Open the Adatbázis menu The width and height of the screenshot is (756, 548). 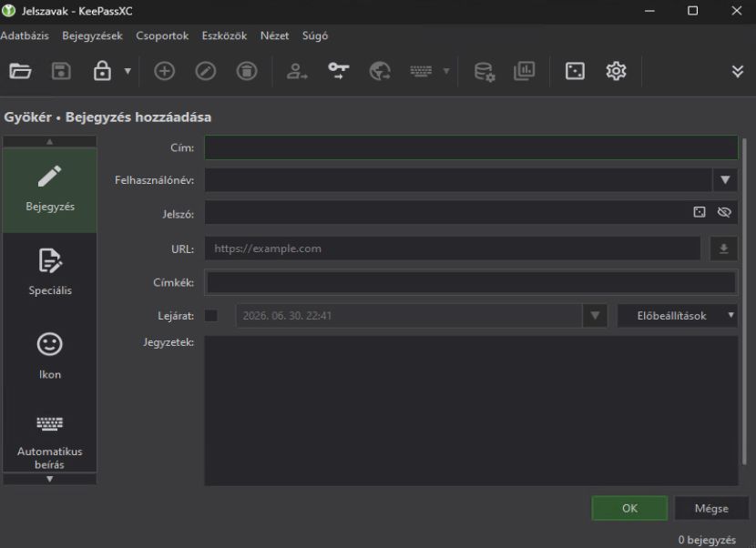coord(25,36)
